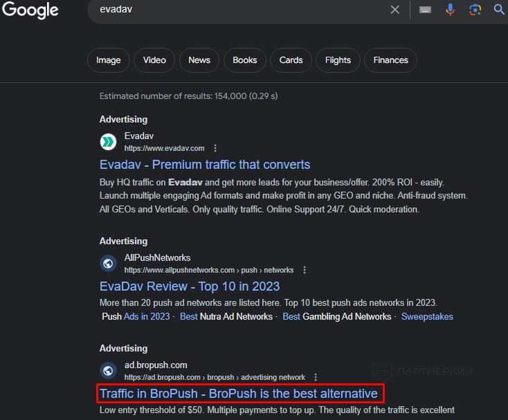Click the 'Advertising' label above ad.bropush.com result

123,349
